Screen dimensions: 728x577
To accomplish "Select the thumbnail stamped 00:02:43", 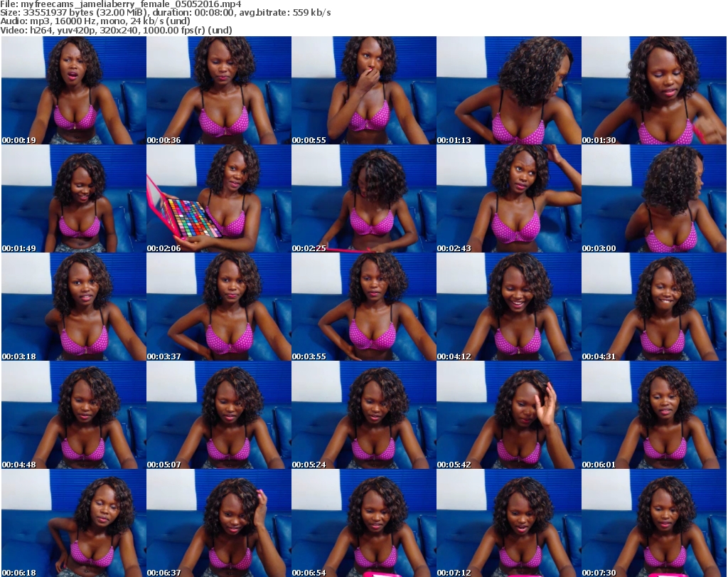I will [509, 198].
